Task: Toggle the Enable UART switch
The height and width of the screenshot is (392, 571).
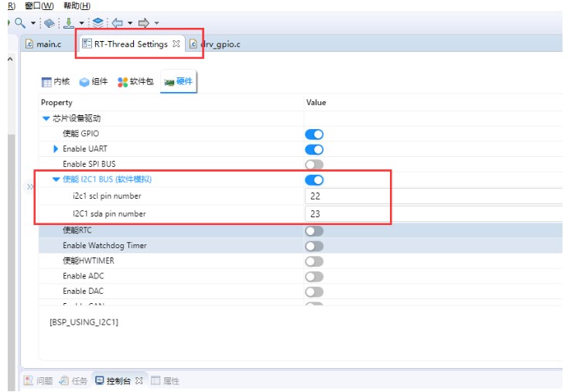Action: click(314, 149)
